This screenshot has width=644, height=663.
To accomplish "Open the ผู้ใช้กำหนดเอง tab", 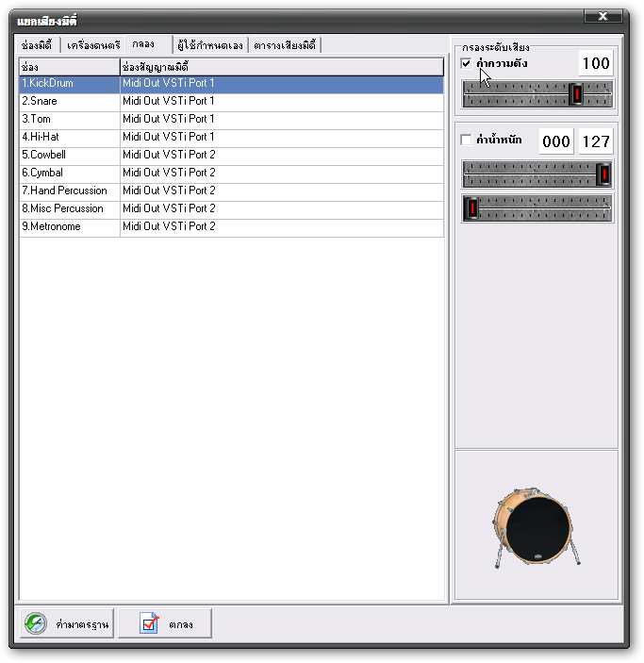I will coord(210,45).
